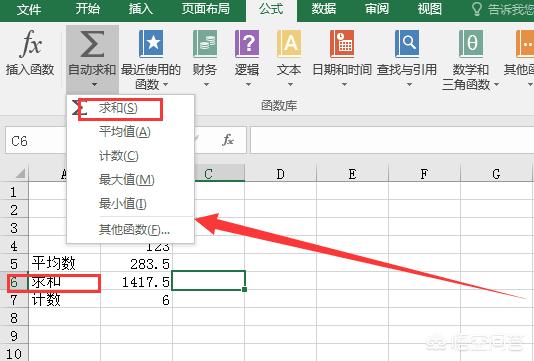Image resolution: width=534 pixels, height=361 pixels.
Task: Select column G header
Action: point(496,174)
